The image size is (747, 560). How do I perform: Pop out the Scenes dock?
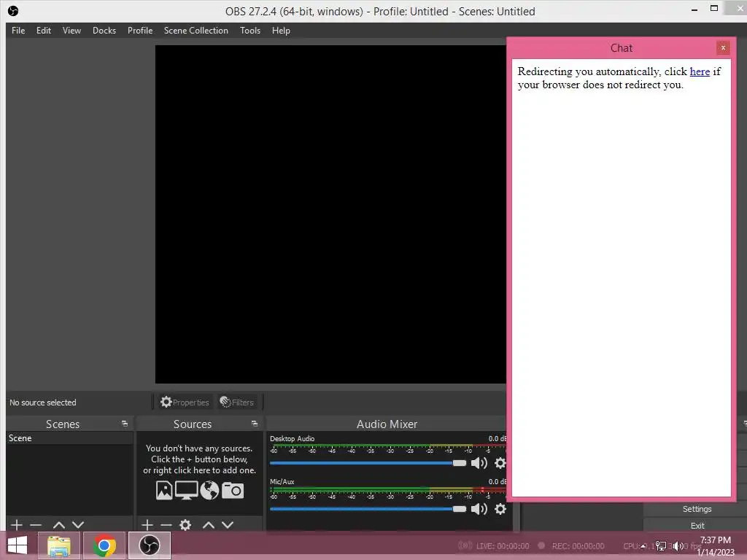125,424
